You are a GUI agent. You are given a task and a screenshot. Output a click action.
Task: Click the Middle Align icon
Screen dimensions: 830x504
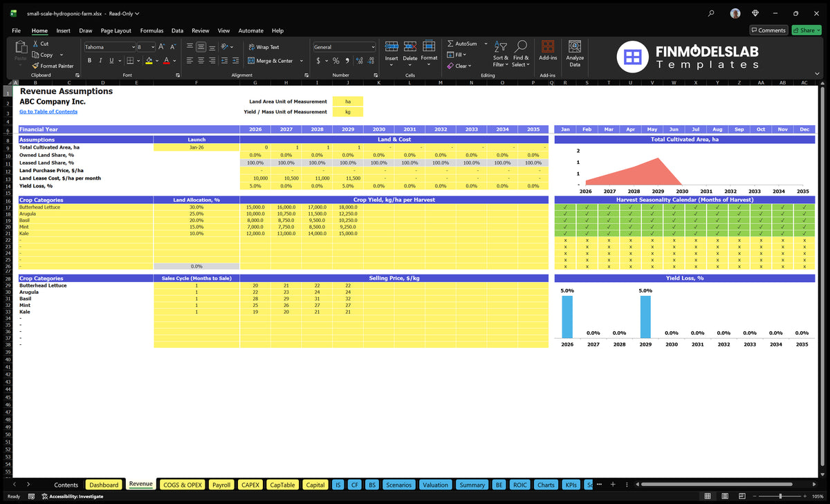tap(201, 47)
